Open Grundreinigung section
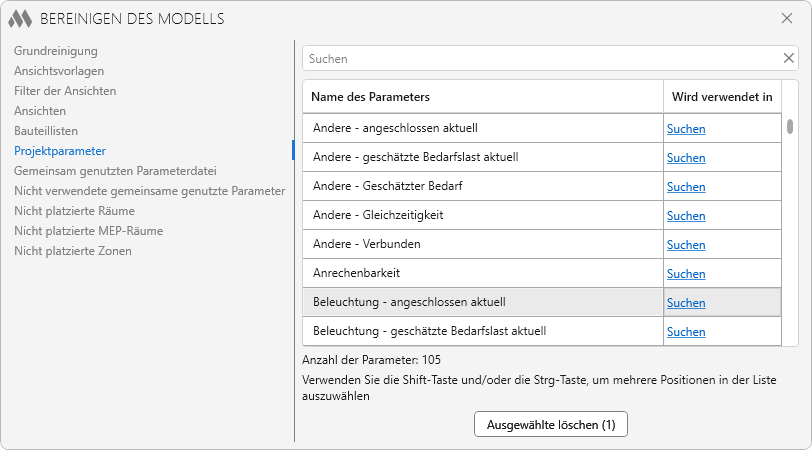The height and width of the screenshot is (450, 812). tap(55, 50)
